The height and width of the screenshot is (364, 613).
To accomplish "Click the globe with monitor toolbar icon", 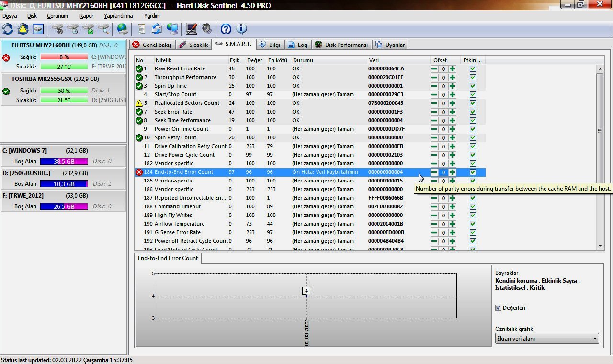I will [x=172, y=29].
